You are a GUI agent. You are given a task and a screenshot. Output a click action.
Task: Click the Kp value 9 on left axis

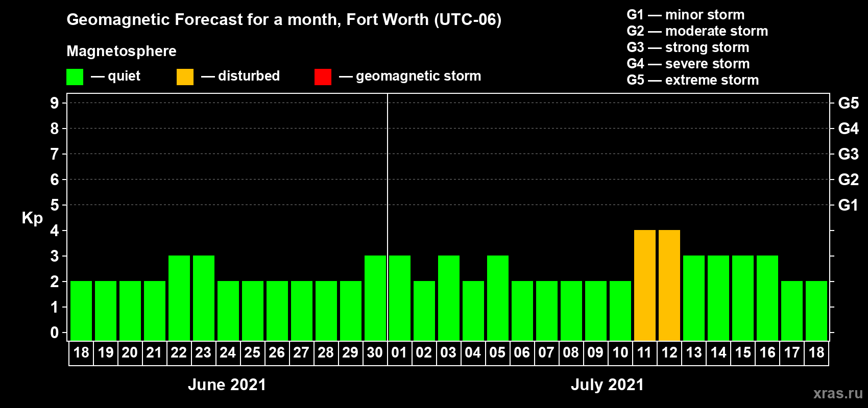pyautogui.click(x=55, y=103)
